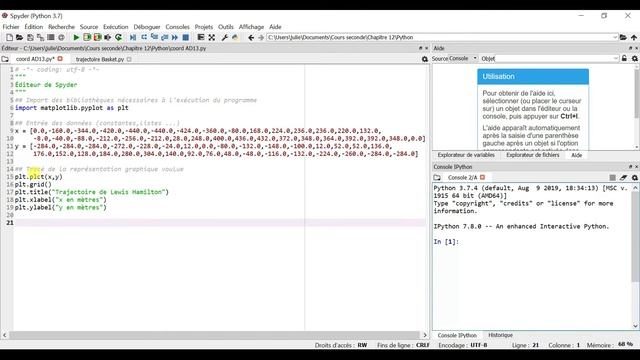The height and width of the screenshot is (360, 640).
Task: Click the Save all files icon
Action: pos(40,38)
